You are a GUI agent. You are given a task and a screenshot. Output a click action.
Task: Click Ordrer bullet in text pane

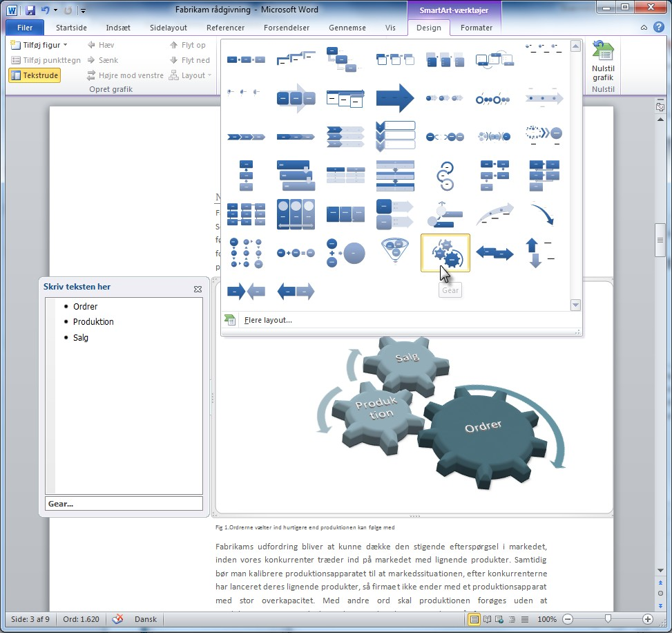pyautogui.click(x=85, y=306)
